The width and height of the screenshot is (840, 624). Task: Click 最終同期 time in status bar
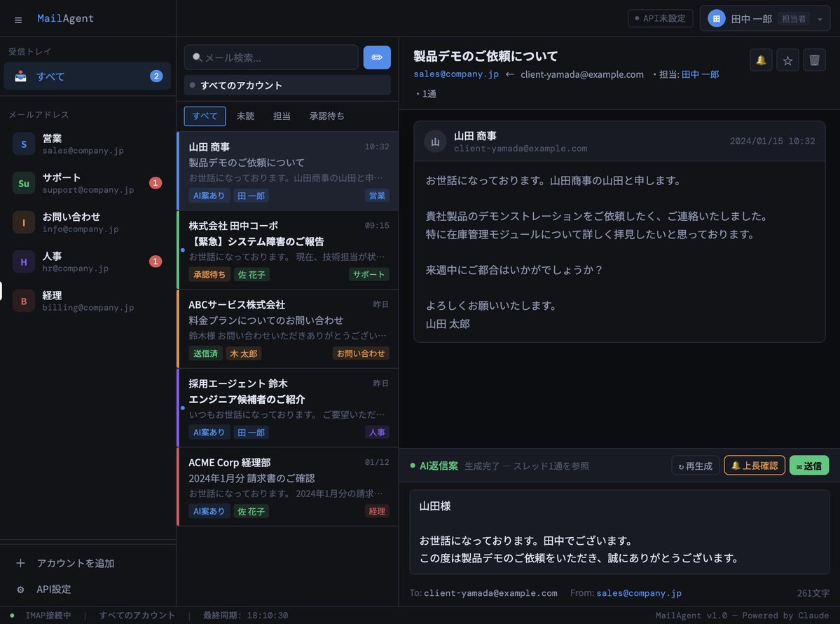(x=245, y=616)
